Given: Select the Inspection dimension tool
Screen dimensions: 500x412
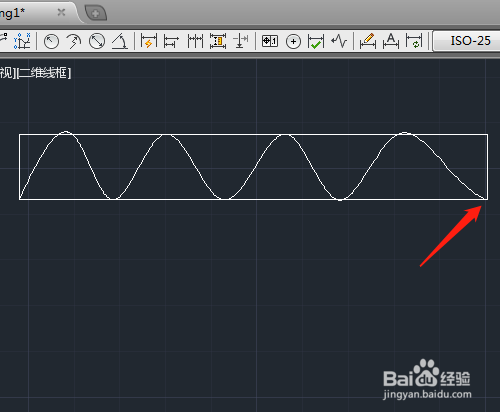Looking at the screenshot, I should point(316,41).
